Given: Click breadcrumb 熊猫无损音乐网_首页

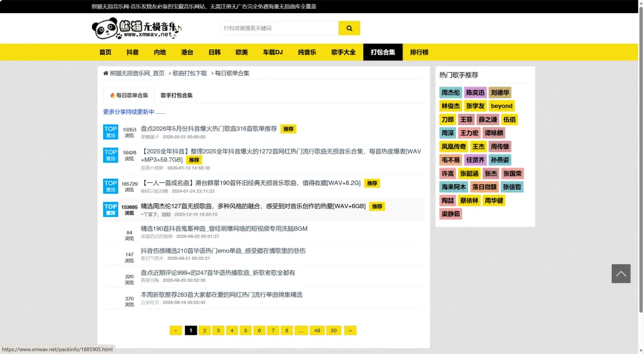Looking at the screenshot, I should [x=137, y=73].
